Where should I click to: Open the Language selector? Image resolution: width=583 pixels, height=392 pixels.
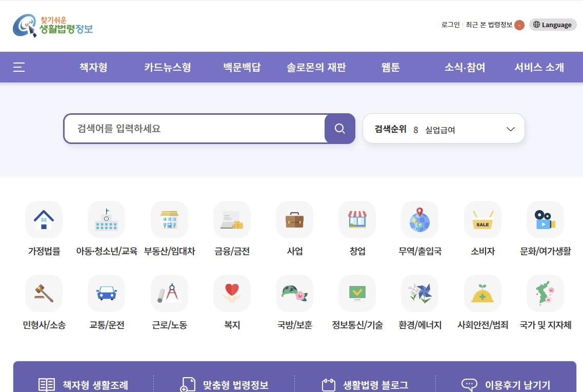pos(553,25)
